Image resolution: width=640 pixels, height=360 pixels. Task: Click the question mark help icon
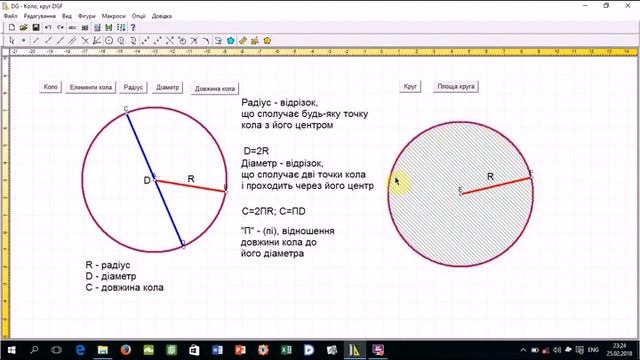pos(133,27)
